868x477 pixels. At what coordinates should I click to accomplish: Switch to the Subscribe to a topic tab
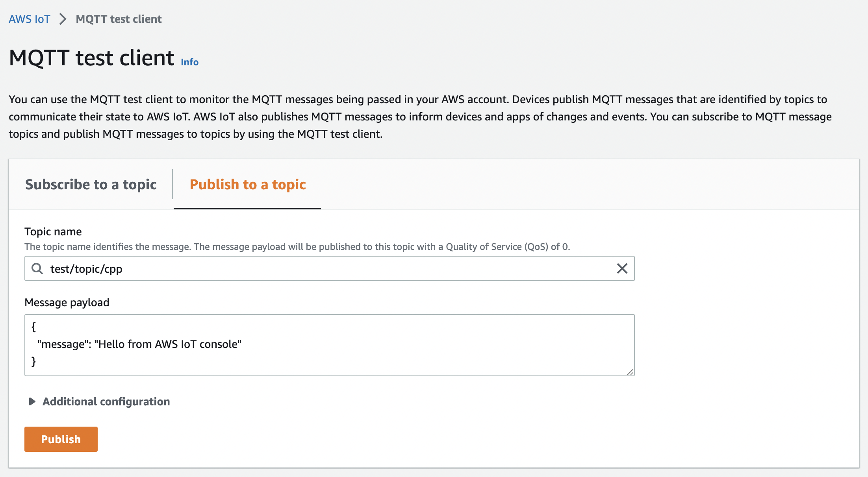[91, 184]
